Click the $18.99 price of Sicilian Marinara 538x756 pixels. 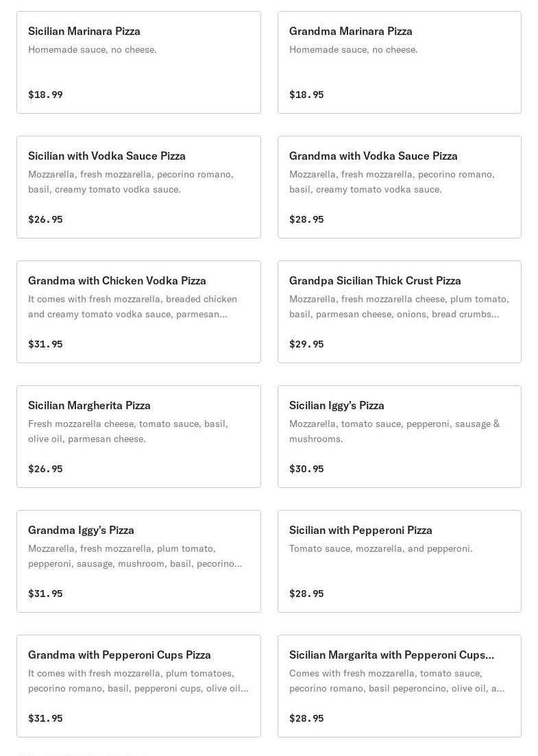pos(45,95)
